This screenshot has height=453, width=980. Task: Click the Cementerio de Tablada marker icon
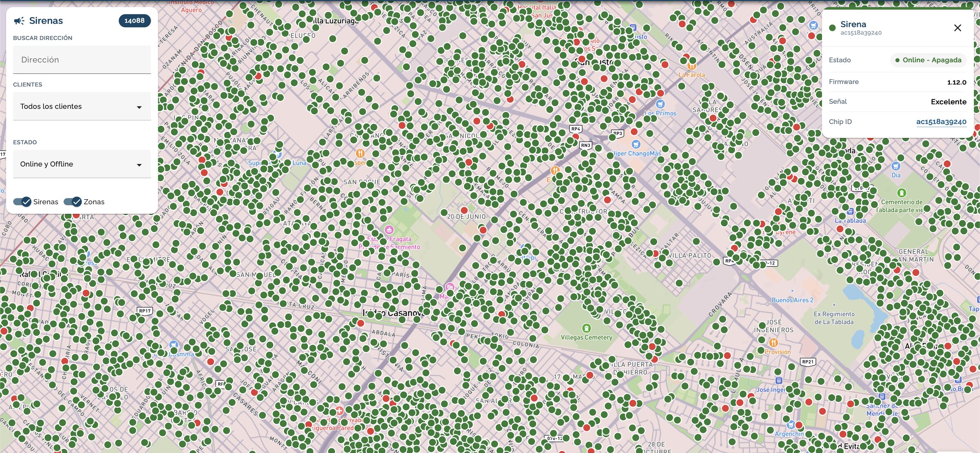902,193
